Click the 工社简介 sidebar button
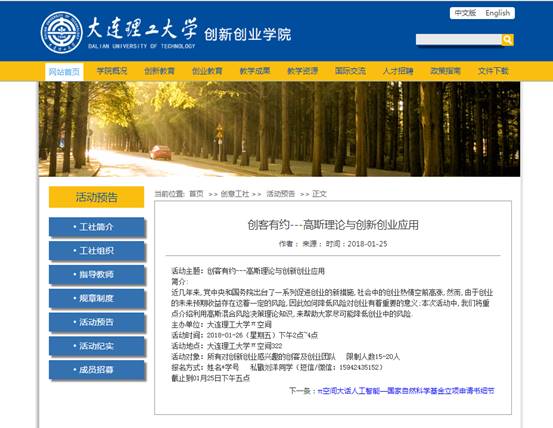This screenshot has height=428, width=553. pos(97,227)
